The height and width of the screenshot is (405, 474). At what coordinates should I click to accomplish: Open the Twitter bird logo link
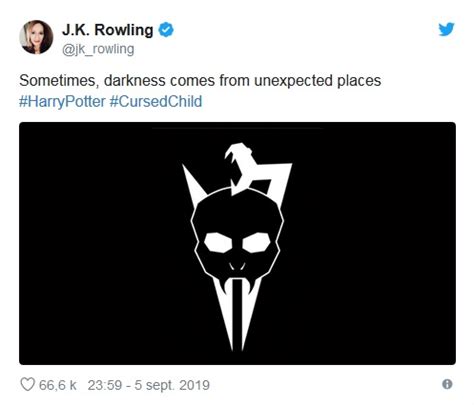(x=446, y=29)
